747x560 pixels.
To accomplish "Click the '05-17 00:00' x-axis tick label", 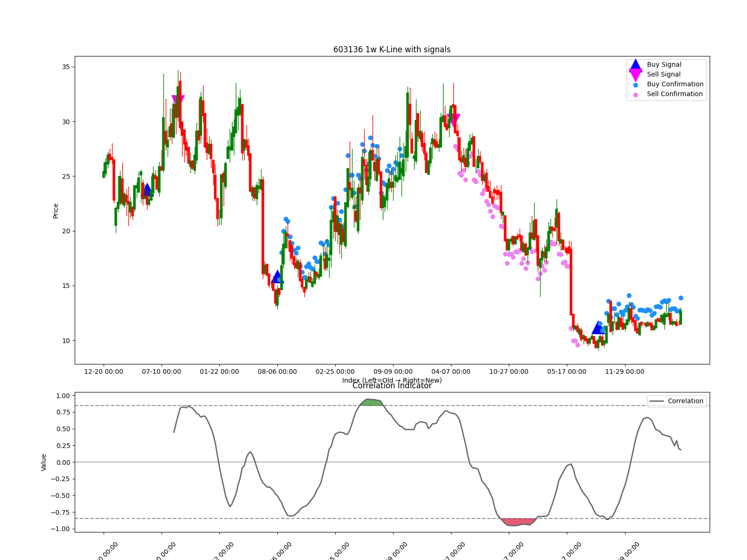I will [x=567, y=371].
